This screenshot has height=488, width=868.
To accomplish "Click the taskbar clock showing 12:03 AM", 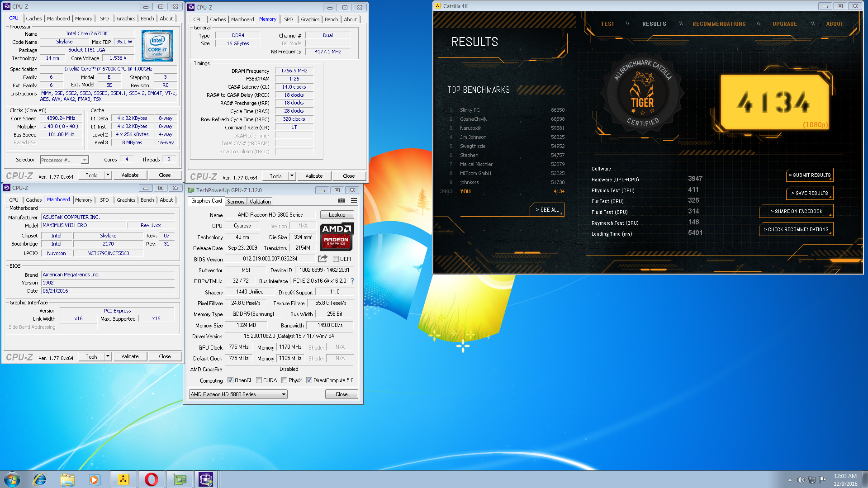I will 845,480.
